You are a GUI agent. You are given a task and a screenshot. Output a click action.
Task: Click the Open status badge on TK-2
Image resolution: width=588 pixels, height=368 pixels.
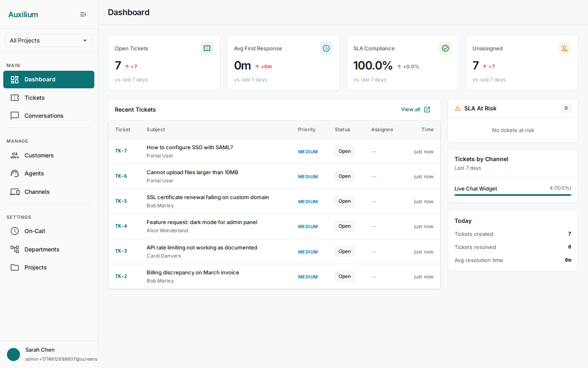coord(344,276)
